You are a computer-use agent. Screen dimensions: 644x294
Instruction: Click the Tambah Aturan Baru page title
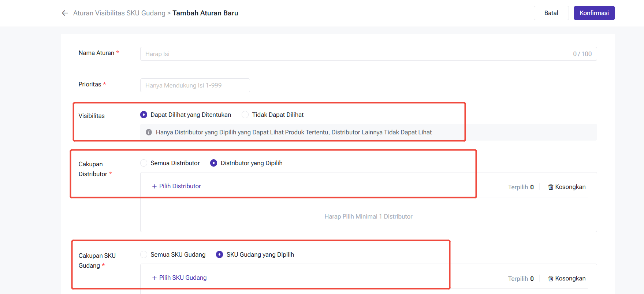pyautogui.click(x=205, y=13)
